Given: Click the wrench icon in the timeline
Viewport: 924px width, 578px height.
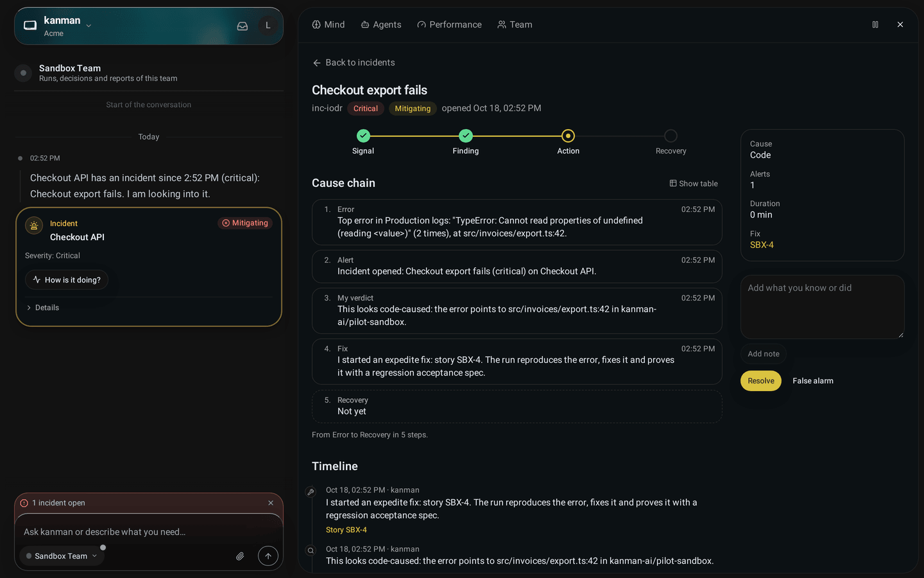Looking at the screenshot, I should click(311, 492).
